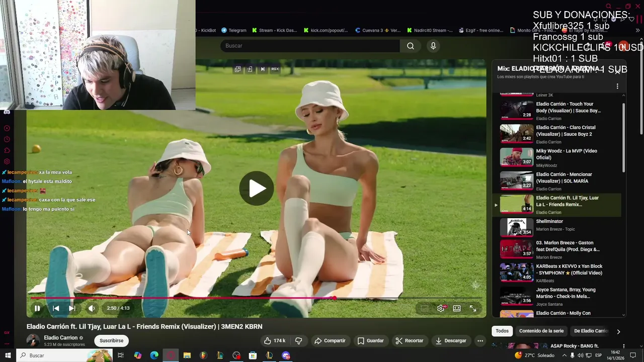Image resolution: width=644 pixels, height=362 pixels.
Task: Open Task View in taskbar
Action: coord(121,355)
